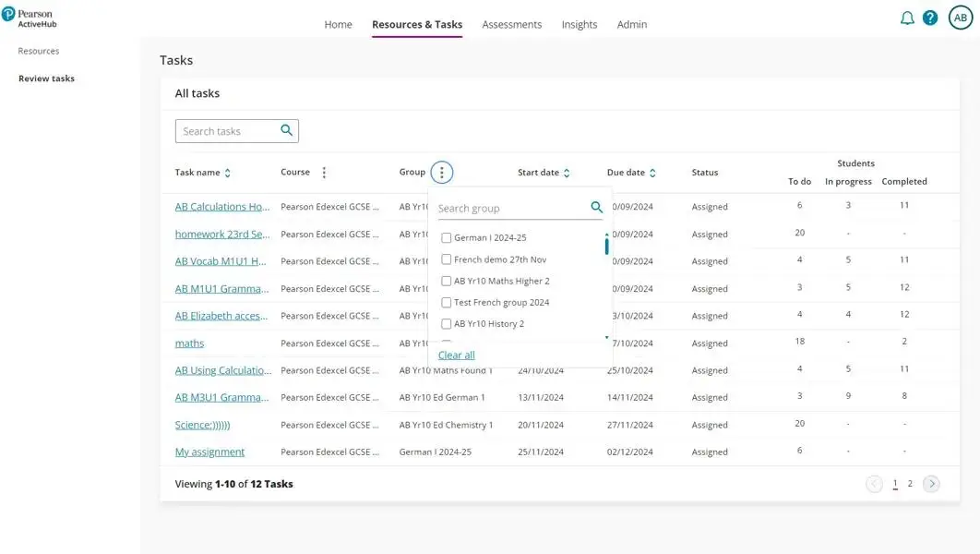The width and height of the screenshot is (980, 554).
Task: Check the German I 2024-25 group checkbox
Action: coord(447,238)
